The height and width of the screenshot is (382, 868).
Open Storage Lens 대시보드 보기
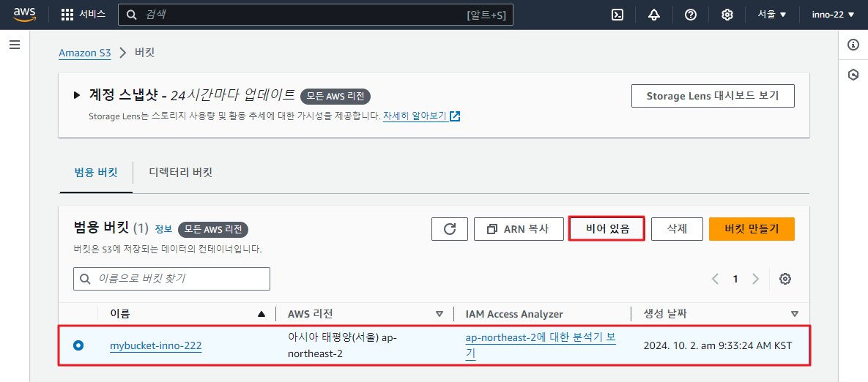coord(713,96)
